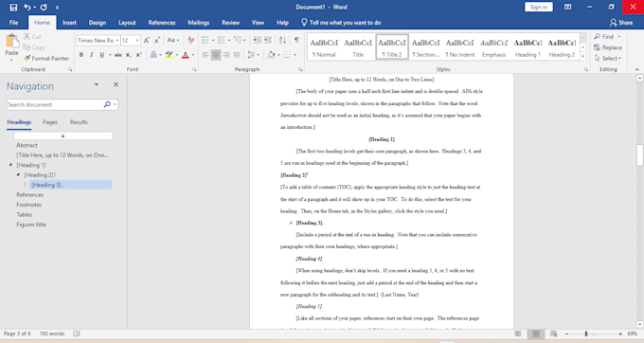Align text left

(x=206, y=55)
